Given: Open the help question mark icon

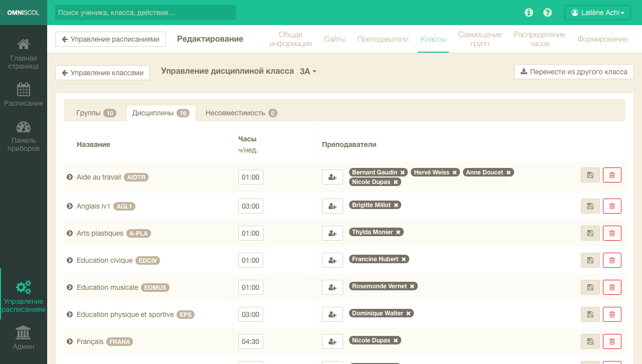Looking at the screenshot, I should click(x=548, y=13).
